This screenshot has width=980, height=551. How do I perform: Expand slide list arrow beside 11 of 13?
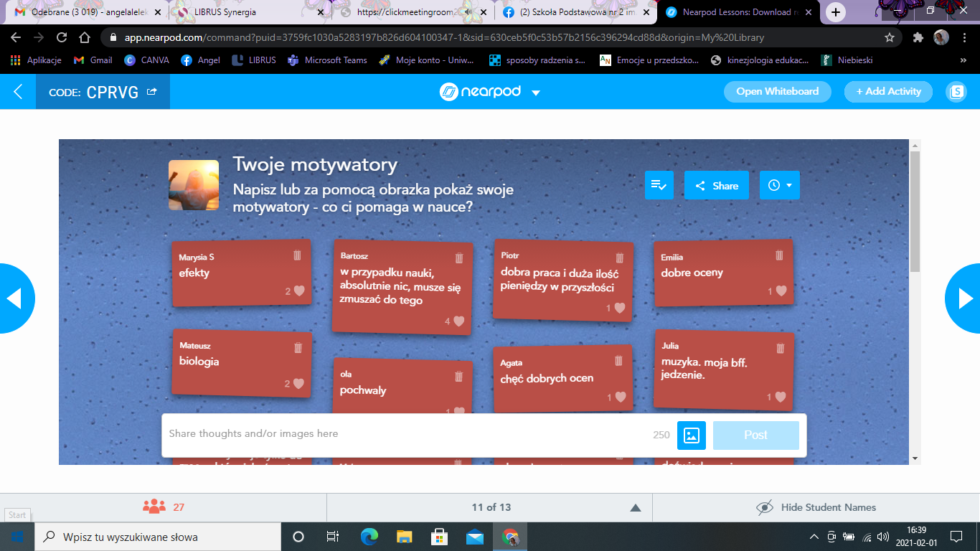(635, 508)
